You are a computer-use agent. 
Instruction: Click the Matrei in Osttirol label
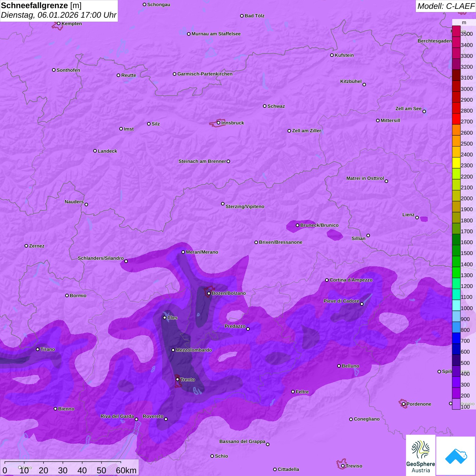click(x=365, y=178)
